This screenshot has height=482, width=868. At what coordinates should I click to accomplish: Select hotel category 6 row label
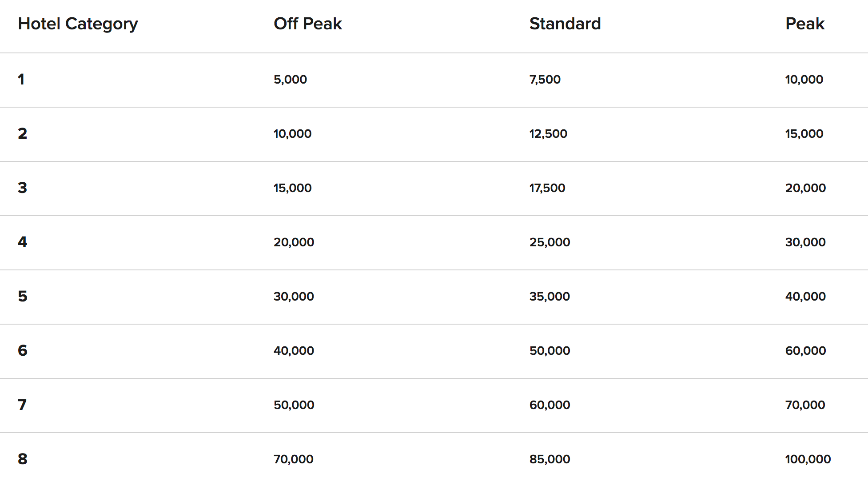coord(22,351)
